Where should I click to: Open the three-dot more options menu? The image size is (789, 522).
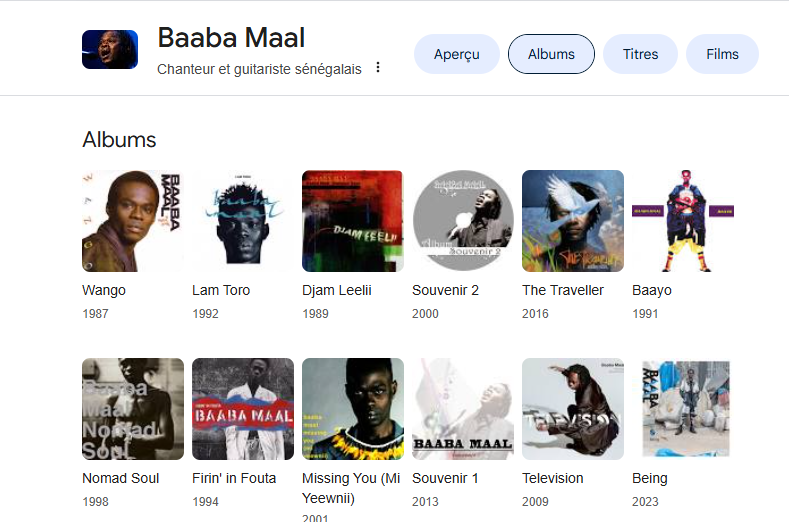(x=378, y=68)
